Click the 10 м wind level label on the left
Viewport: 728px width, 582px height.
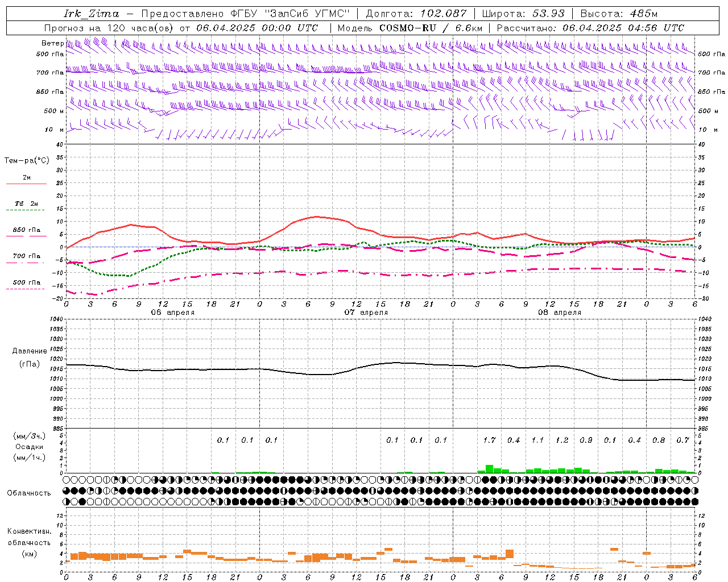point(54,130)
